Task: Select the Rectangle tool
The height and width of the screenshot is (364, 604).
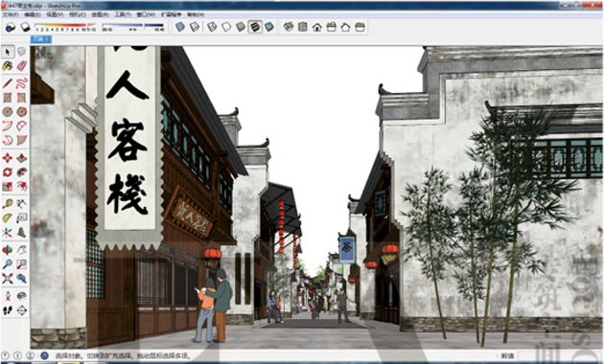Action: pos(8,98)
